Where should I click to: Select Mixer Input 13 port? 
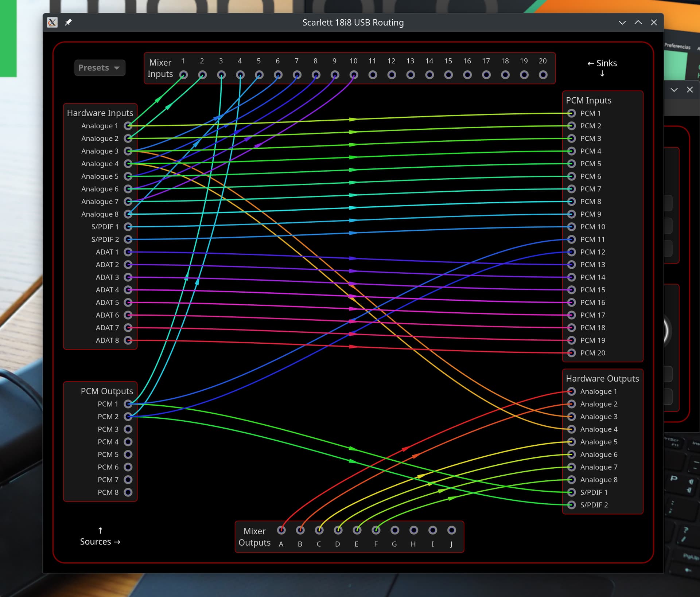pyautogui.click(x=411, y=75)
